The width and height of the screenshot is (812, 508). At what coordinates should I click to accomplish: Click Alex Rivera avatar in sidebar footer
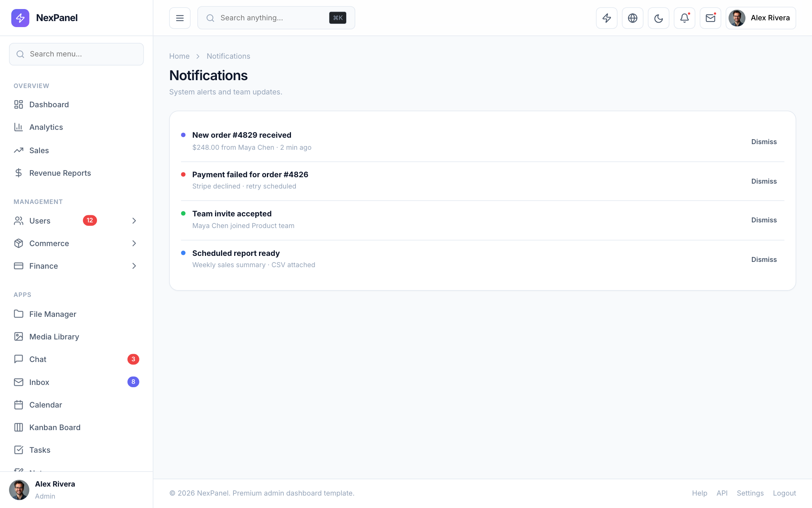(19, 490)
